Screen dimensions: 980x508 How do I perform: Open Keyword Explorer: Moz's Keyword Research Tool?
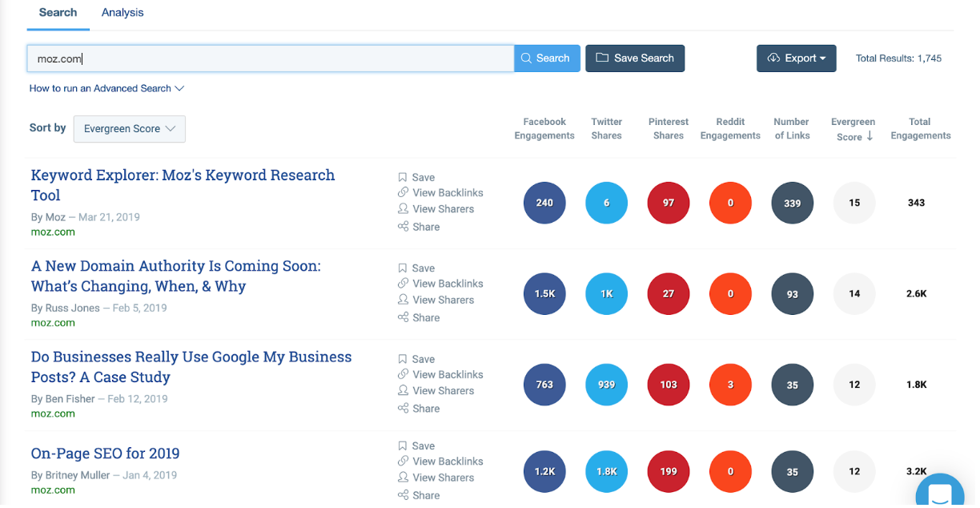(183, 185)
